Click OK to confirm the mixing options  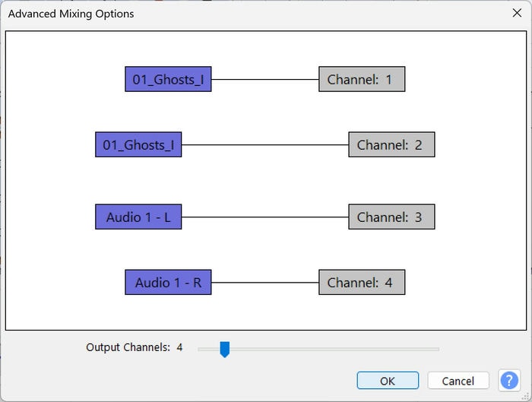point(388,381)
